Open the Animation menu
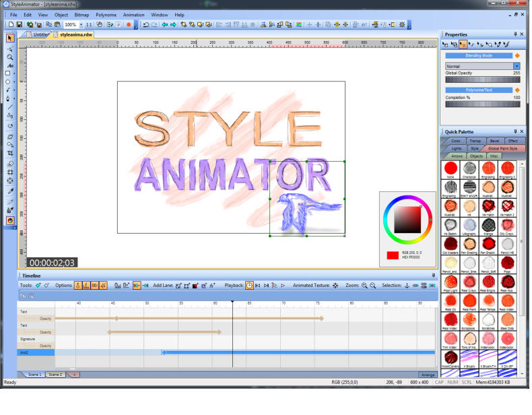Screen dimensions: 532x415 click(134, 15)
